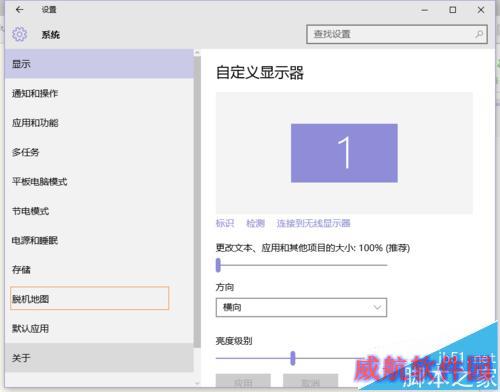Viewport: 500px width, 392px height.
Task: Click the settings gear icon next to 系统
Action: pyautogui.click(x=19, y=34)
